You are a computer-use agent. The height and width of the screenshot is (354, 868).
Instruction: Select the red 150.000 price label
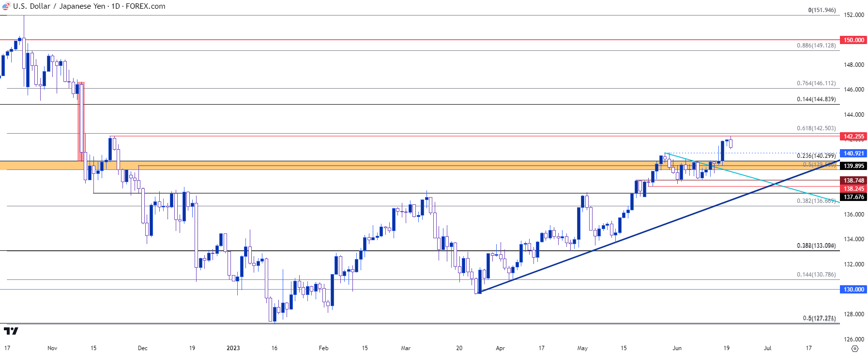854,40
